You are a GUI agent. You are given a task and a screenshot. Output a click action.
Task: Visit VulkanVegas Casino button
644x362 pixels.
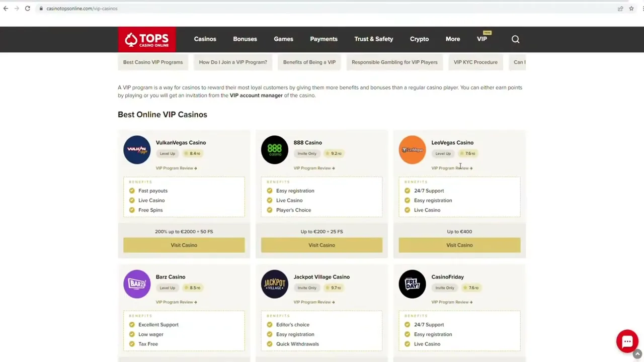(x=184, y=245)
